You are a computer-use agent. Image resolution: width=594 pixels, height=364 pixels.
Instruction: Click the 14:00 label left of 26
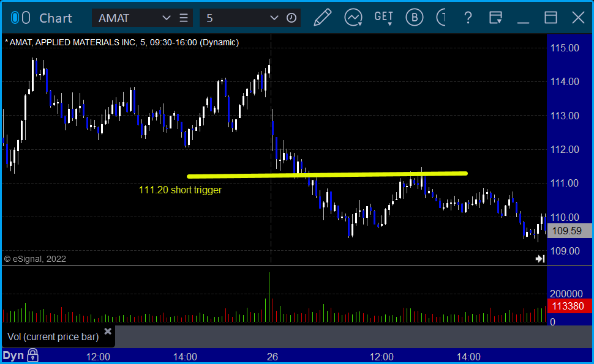pyautogui.click(x=185, y=357)
